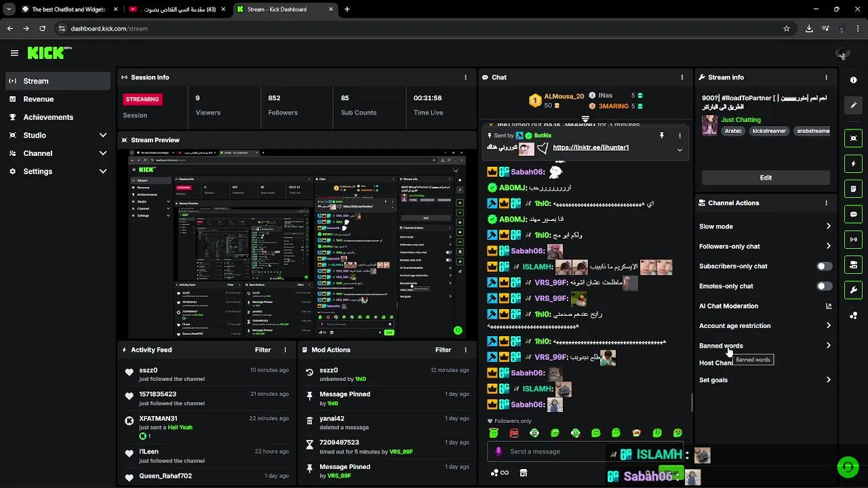The width and height of the screenshot is (868, 488).
Task: Click the Arabic stream tag
Action: point(733,131)
